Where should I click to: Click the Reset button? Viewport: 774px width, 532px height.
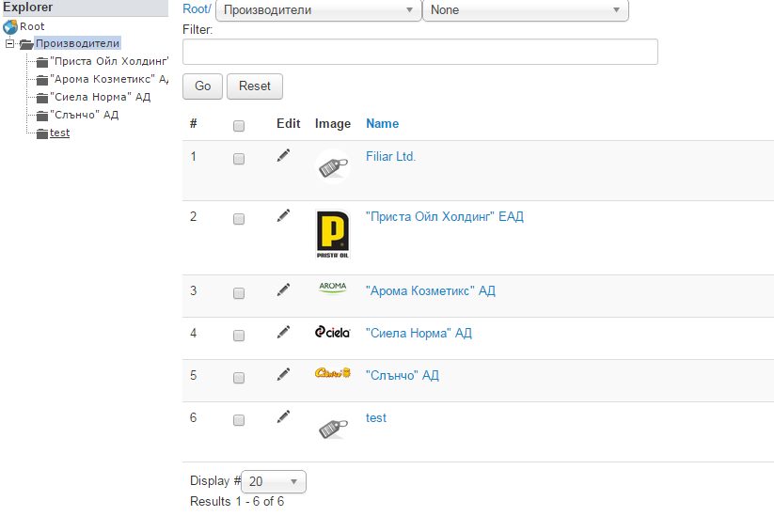(x=255, y=86)
